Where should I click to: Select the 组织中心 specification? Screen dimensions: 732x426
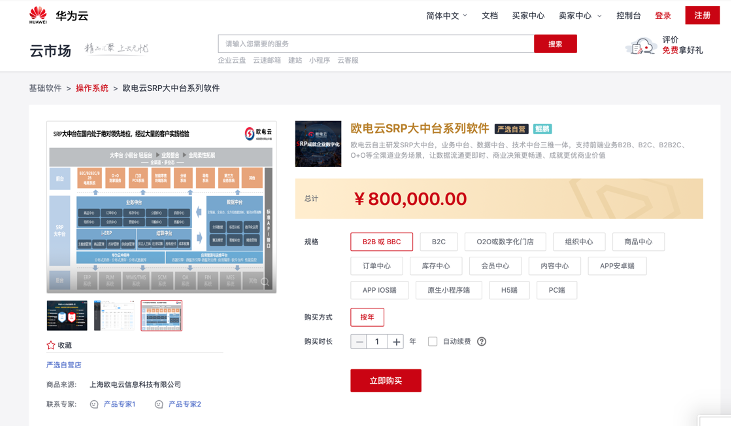(x=579, y=242)
